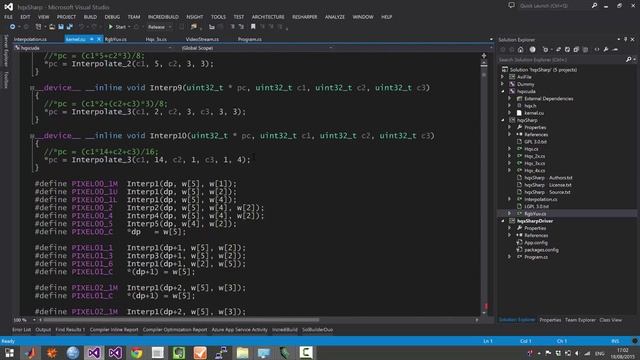This screenshot has width=640, height=360.
Task: Open File Explorer folder from the taskbar
Action: coord(242,353)
